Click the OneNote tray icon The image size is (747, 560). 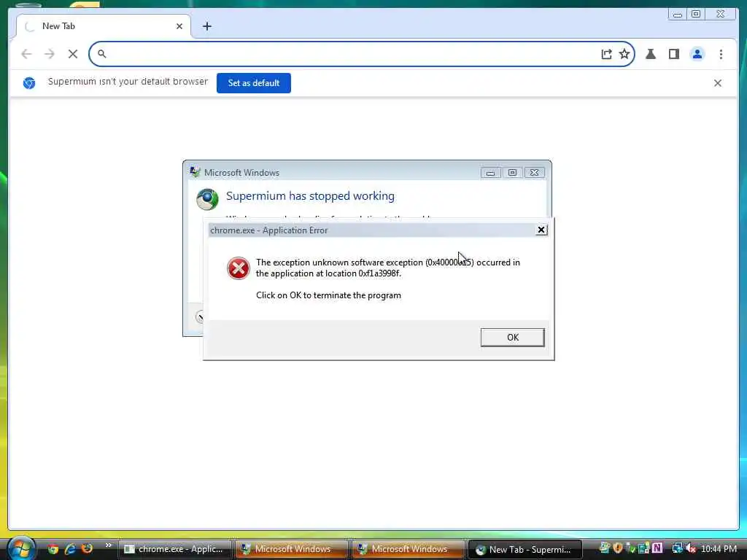pyautogui.click(x=657, y=548)
